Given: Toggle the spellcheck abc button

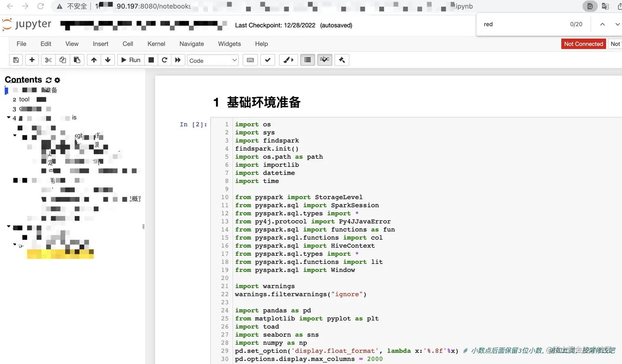Looking at the screenshot, I should (x=325, y=60).
